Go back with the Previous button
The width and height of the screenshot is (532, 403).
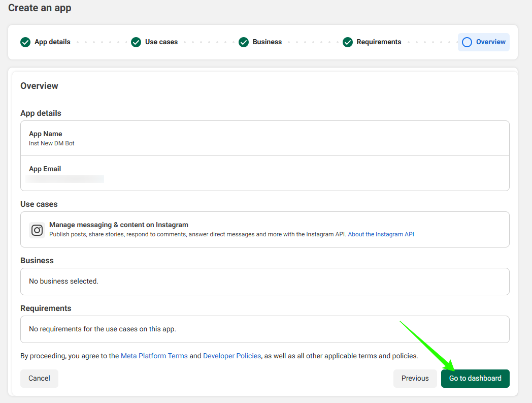click(x=415, y=379)
